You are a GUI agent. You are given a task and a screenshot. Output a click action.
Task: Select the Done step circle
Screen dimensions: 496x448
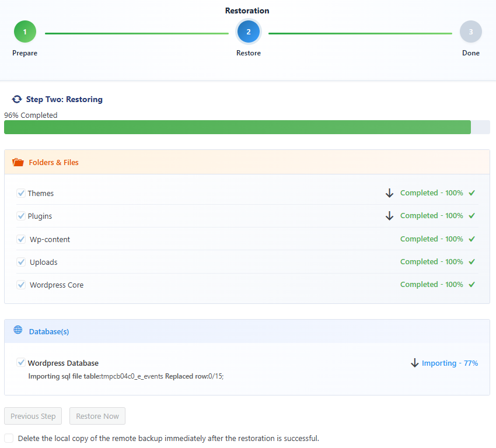click(471, 32)
